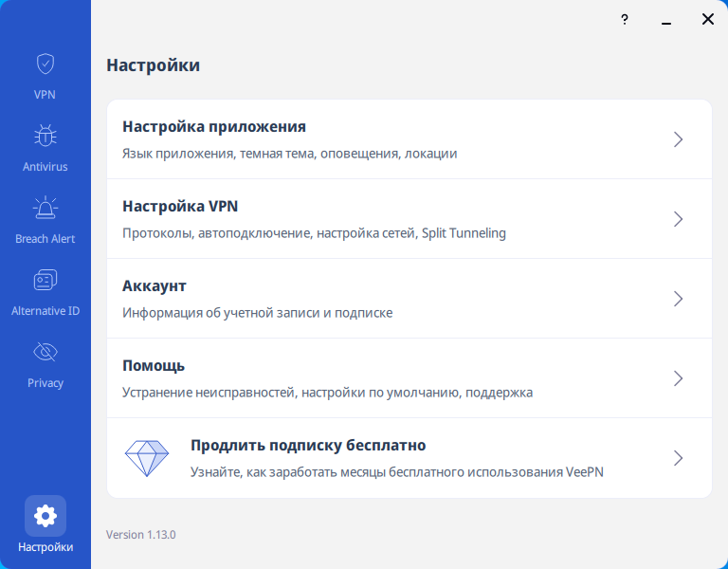Click the Version 1.13.0 label
Viewport: 728px width, 569px height.
point(141,535)
